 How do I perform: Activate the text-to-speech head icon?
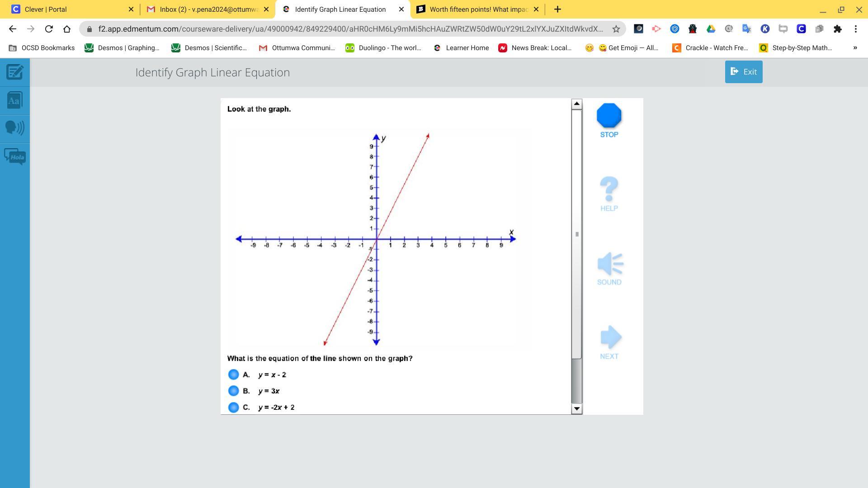tap(15, 128)
